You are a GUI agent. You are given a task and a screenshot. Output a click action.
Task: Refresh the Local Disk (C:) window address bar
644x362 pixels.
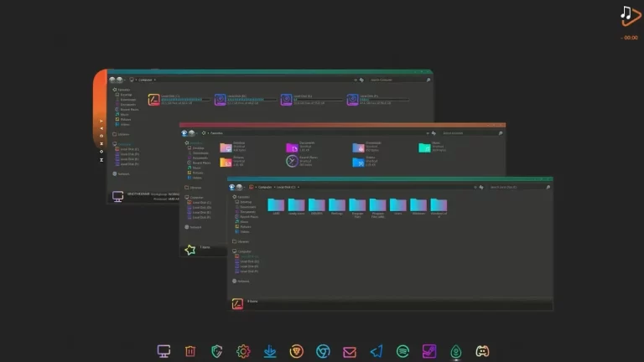481,187
